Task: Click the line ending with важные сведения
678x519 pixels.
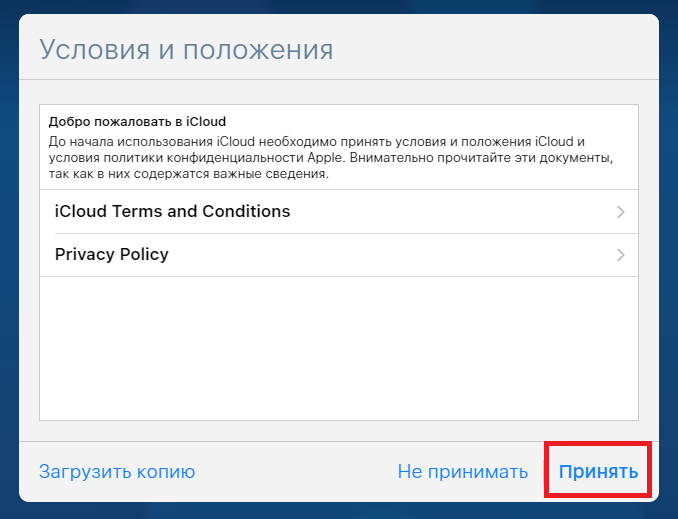Action: pos(189,174)
